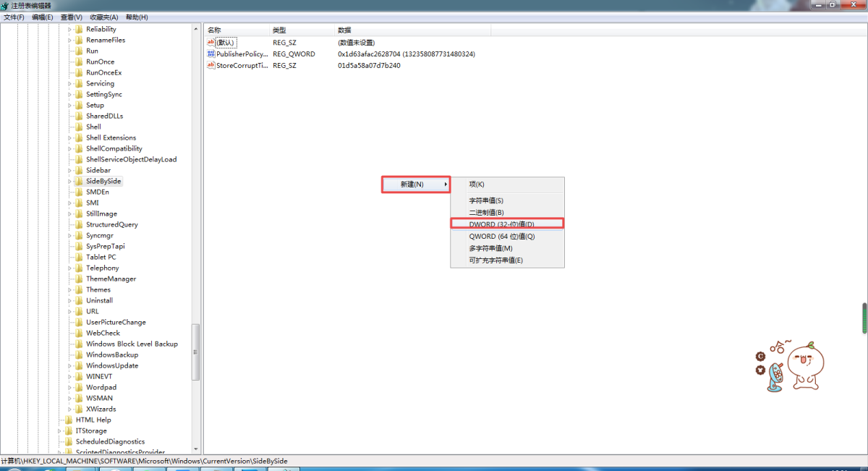
Task: Select the WebCheck key
Action: coord(103,334)
